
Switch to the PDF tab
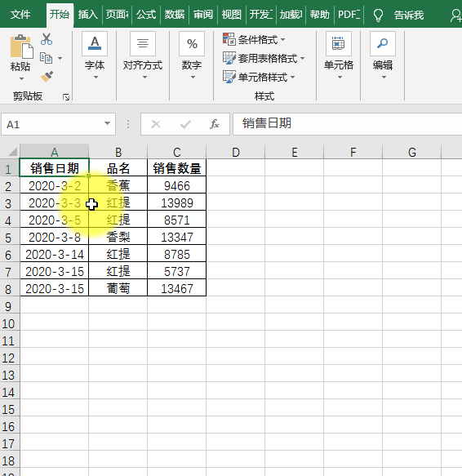(x=349, y=15)
